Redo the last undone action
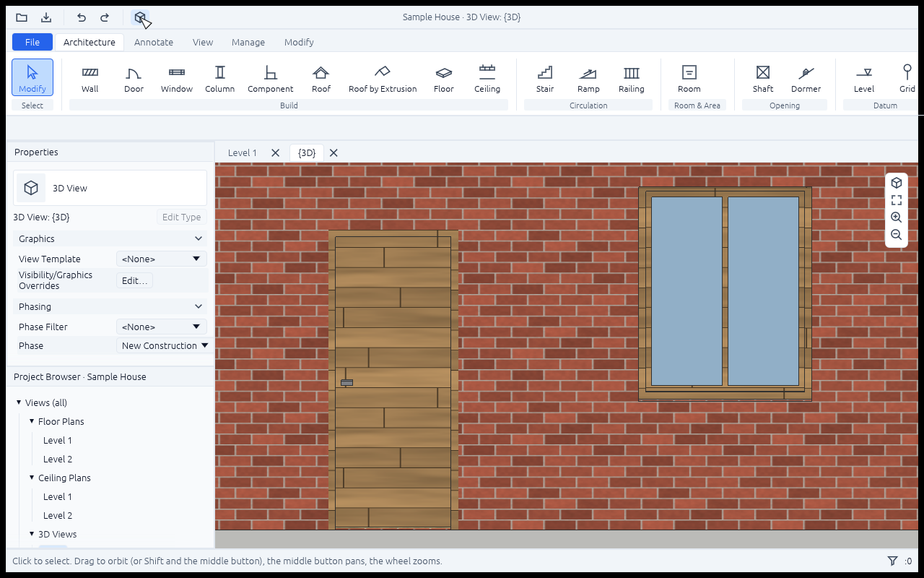The image size is (924, 578). (x=105, y=17)
